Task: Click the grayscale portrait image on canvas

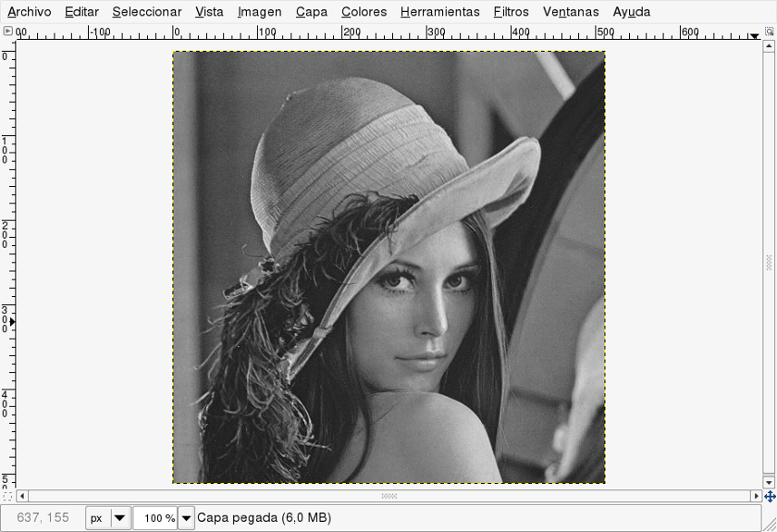Action: (x=389, y=267)
